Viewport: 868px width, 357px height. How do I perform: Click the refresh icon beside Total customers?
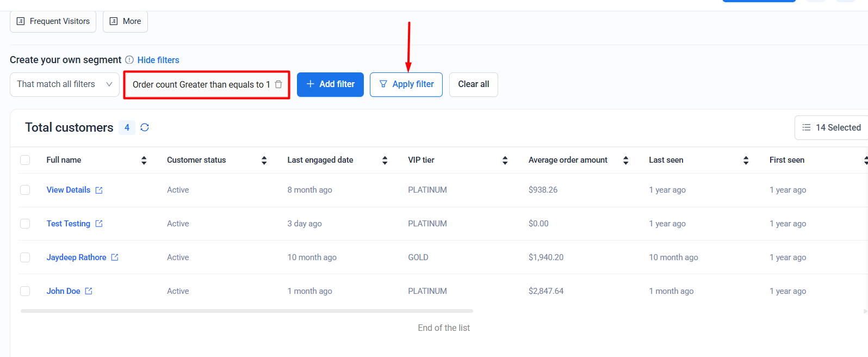point(145,127)
